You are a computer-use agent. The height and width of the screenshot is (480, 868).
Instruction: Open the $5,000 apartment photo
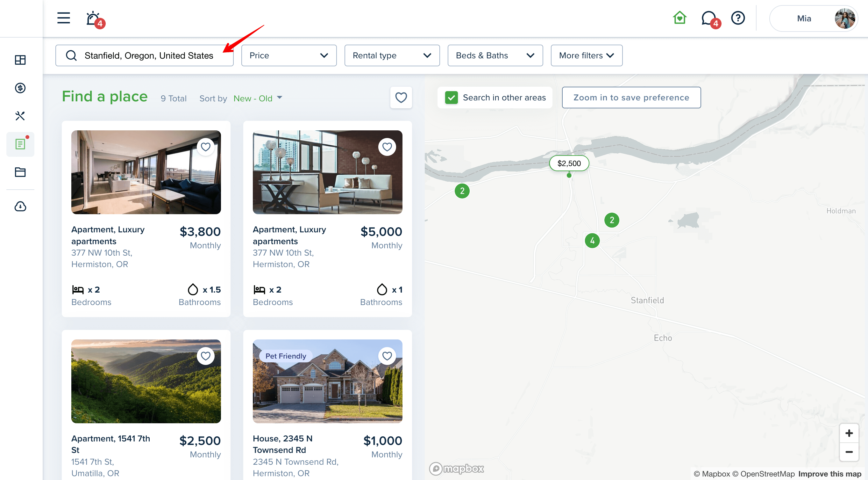pos(328,172)
